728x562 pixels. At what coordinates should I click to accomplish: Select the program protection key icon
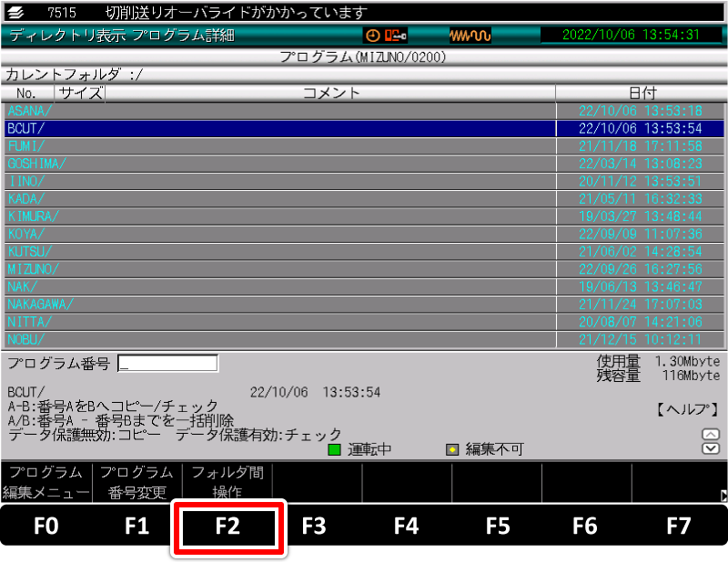pyautogui.click(x=393, y=35)
